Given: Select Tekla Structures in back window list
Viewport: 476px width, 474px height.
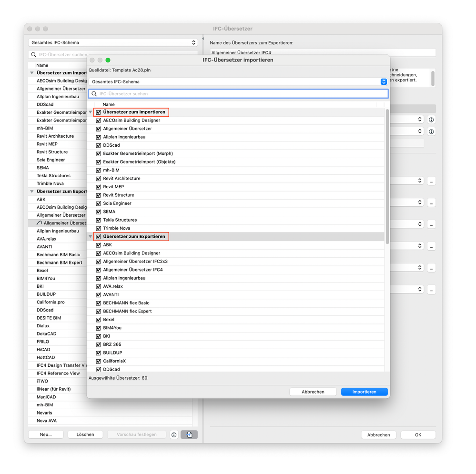Looking at the screenshot, I should [58, 176].
